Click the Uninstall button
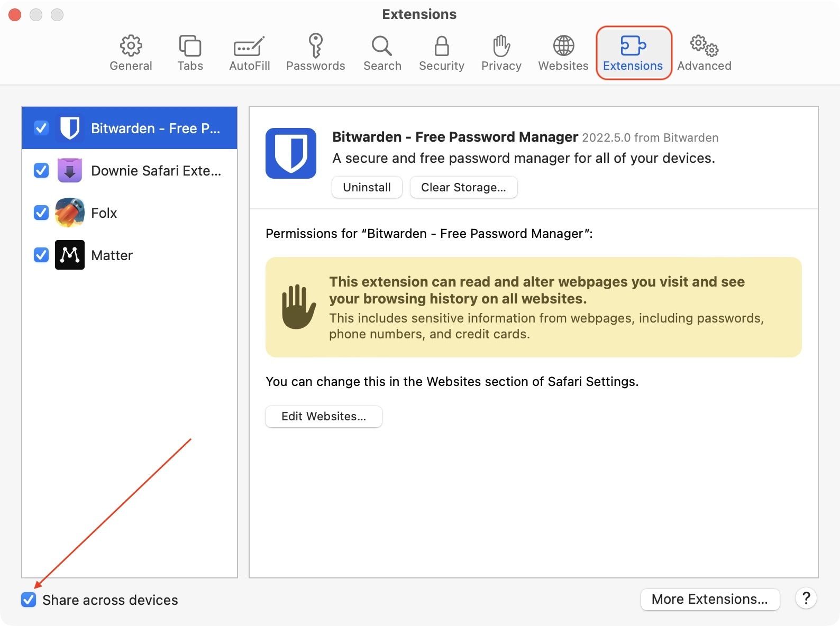Viewport: 840px width, 626px height. point(367,187)
